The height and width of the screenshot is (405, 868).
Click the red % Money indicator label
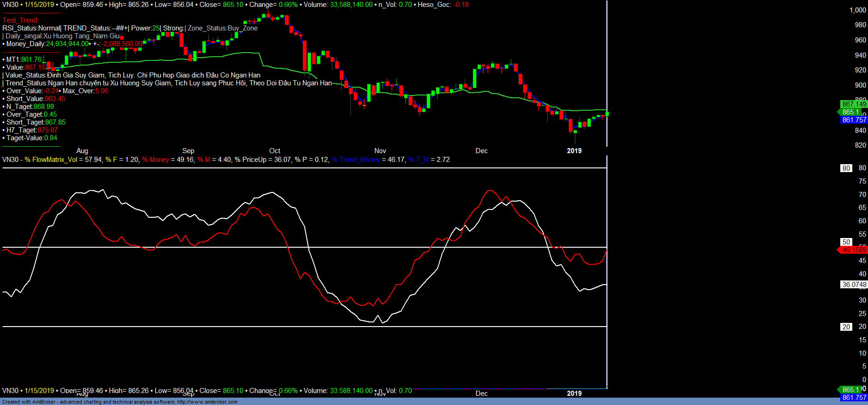(156, 160)
